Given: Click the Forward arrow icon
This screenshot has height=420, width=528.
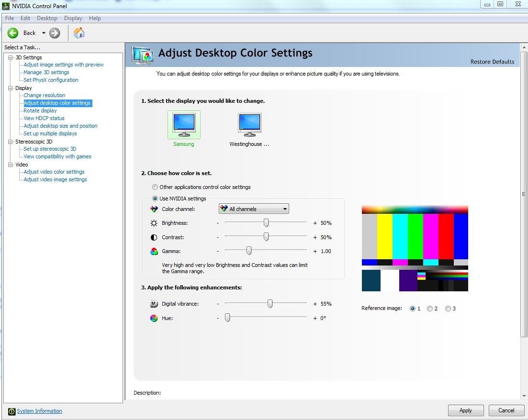Looking at the screenshot, I should tap(55, 33).
